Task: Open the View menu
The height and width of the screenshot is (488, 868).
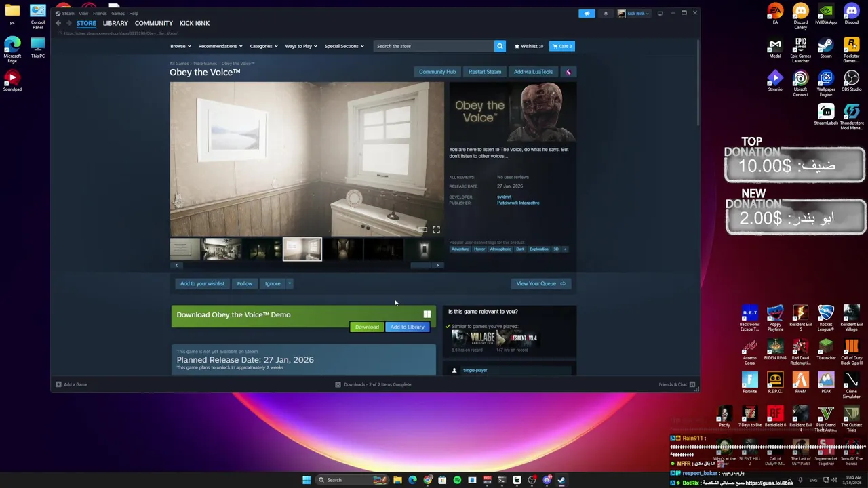Action: 83,13
